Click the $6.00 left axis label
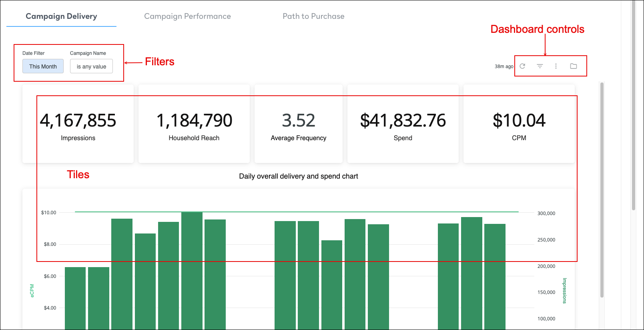 click(x=50, y=276)
